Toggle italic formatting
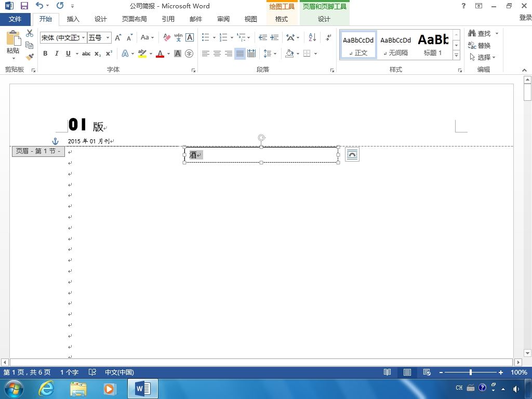532x399 pixels. coord(57,54)
